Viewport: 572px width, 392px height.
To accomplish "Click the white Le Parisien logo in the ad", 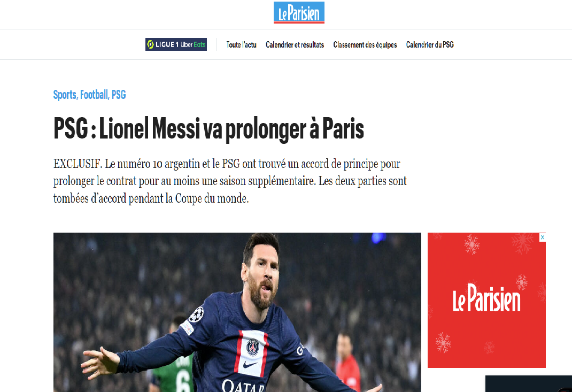I will [x=486, y=298].
